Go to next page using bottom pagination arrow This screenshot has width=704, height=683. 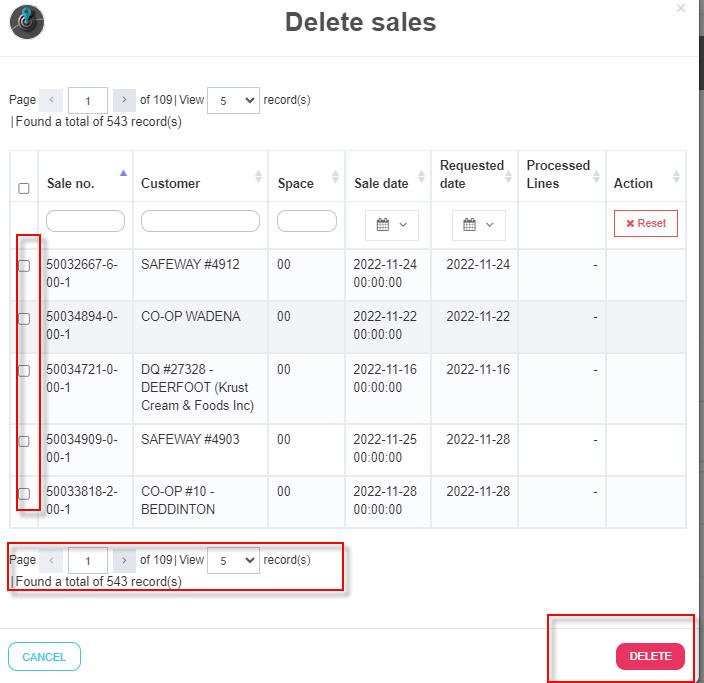(x=124, y=560)
